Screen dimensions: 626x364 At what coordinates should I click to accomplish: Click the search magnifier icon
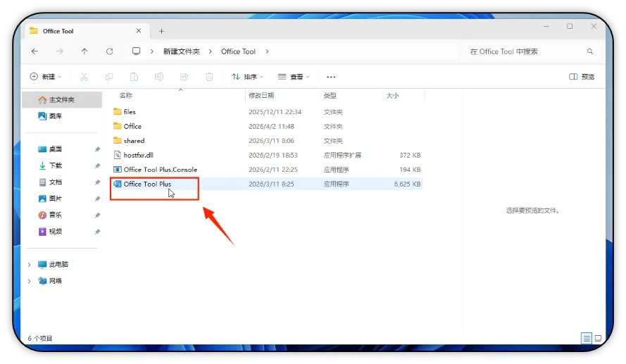pos(590,51)
